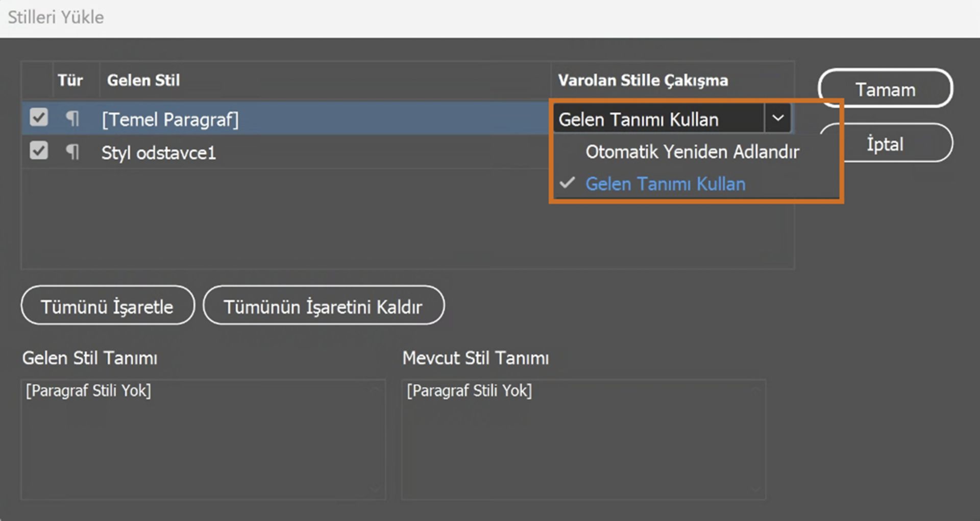Select Otomatik Yeniden Adlandır from the dropdown

pos(693,152)
